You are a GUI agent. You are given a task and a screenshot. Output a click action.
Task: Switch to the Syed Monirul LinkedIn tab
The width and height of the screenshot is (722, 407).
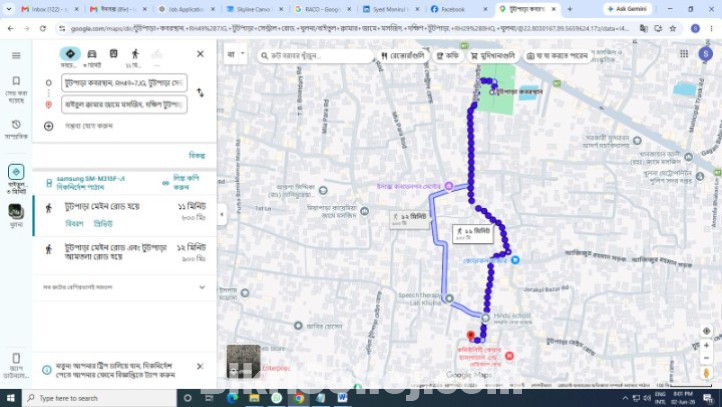point(390,9)
